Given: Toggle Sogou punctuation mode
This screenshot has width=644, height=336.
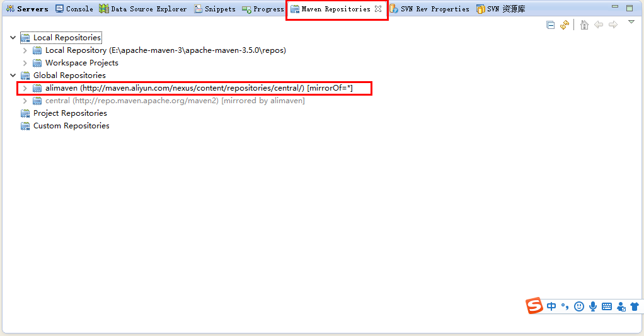Looking at the screenshot, I should coord(565,306).
